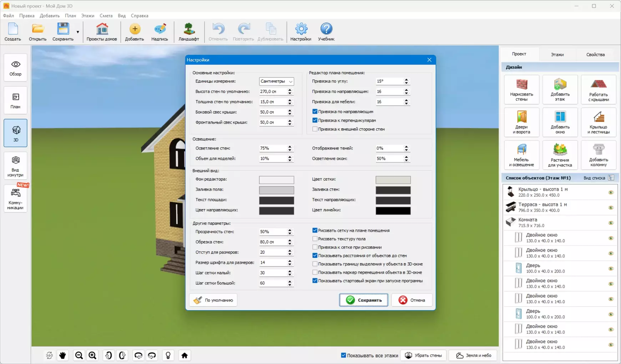Click the Работать с крышами icon
The image size is (621, 364).
tap(598, 89)
